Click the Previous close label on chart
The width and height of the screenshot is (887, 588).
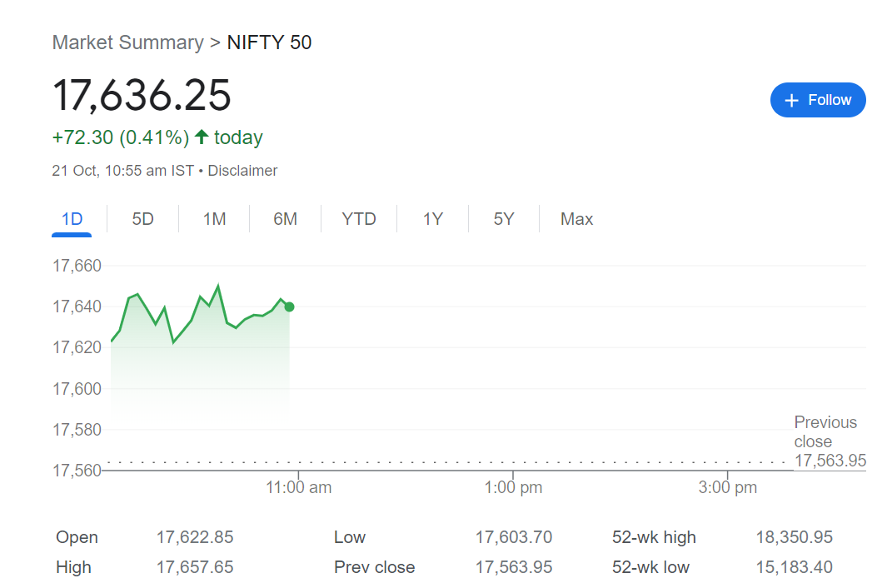(825, 431)
